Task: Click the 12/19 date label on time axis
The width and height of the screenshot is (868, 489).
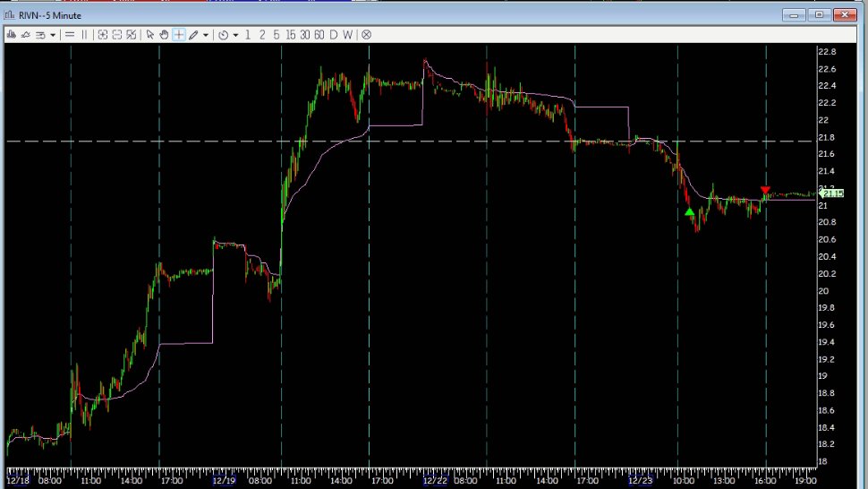Action: click(x=224, y=481)
